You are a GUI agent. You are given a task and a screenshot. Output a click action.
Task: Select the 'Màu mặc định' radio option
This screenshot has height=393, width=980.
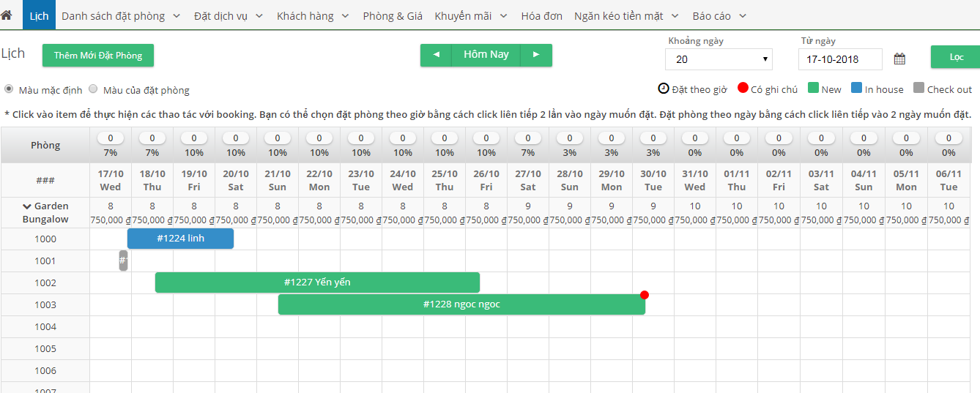[x=9, y=89]
